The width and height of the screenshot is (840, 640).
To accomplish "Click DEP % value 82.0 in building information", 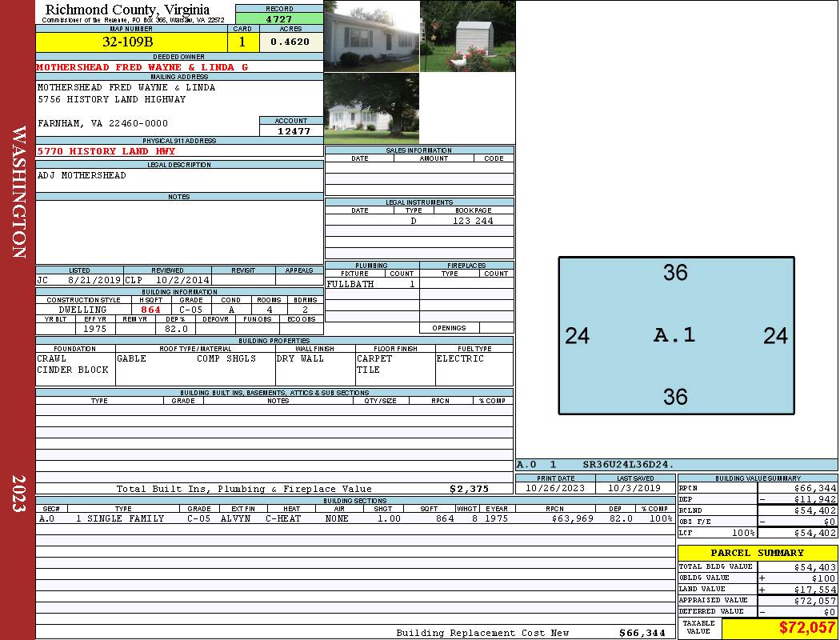I will (x=176, y=329).
